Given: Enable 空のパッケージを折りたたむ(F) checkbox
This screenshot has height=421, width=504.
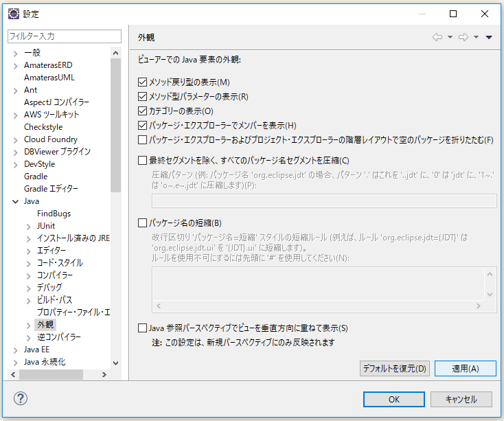Looking at the screenshot, I should [x=142, y=140].
